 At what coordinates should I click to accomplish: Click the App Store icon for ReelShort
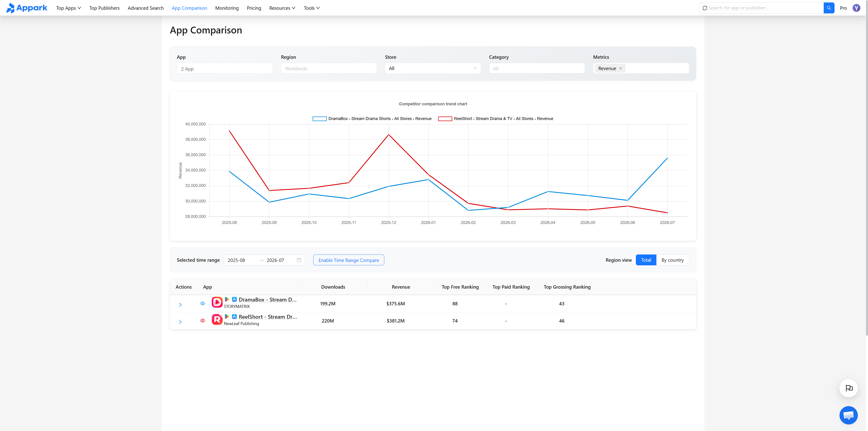coord(234,316)
